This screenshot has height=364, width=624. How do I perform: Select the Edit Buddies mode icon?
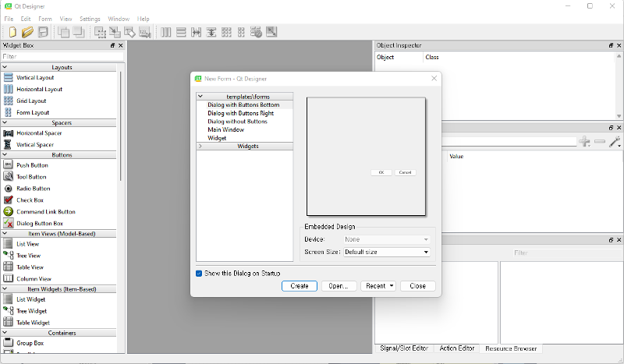point(129,32)
